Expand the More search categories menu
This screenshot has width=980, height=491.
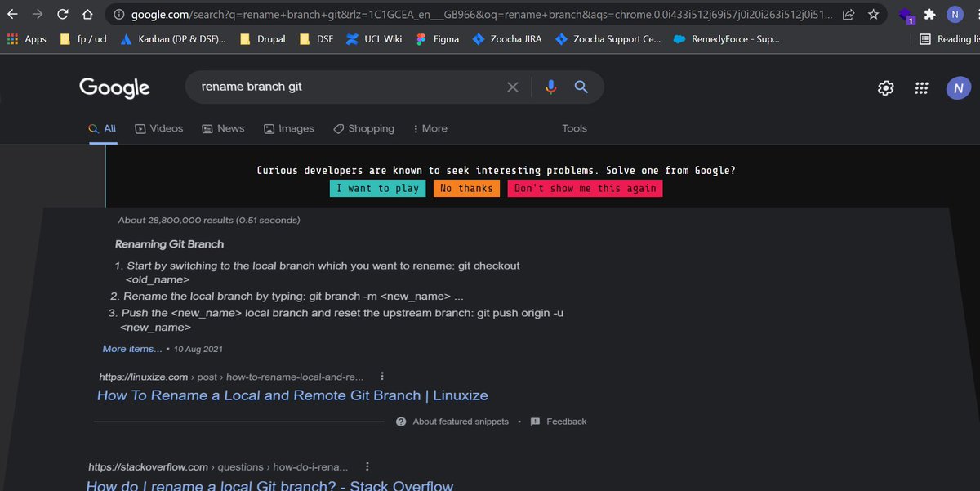(x=430, y=128)
